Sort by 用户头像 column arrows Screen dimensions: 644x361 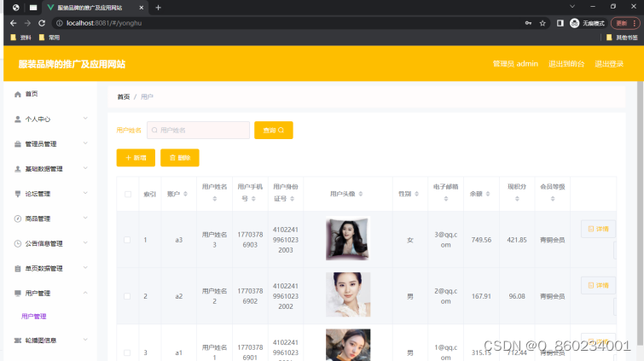(x=361, y=194)
